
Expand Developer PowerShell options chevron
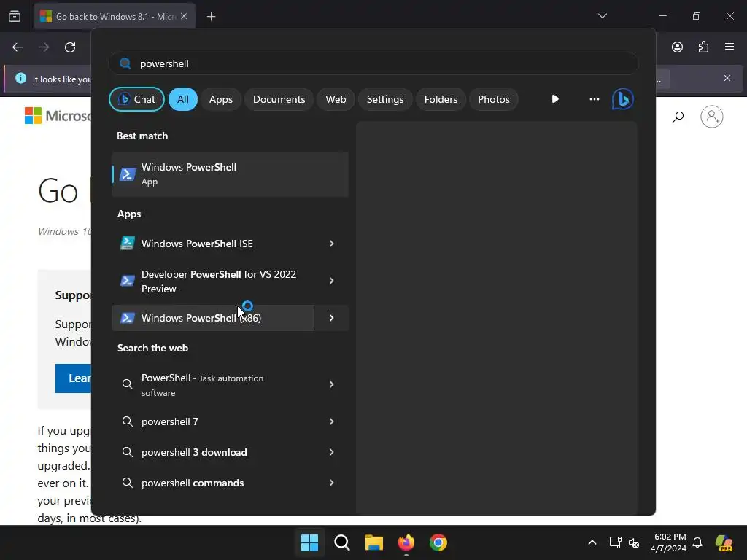(x=332, y=281)
